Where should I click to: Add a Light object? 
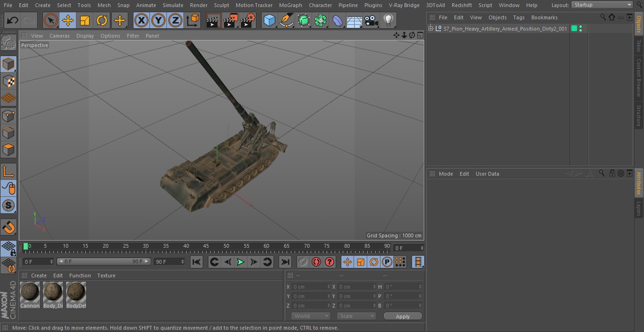click(x=388, y=20)
